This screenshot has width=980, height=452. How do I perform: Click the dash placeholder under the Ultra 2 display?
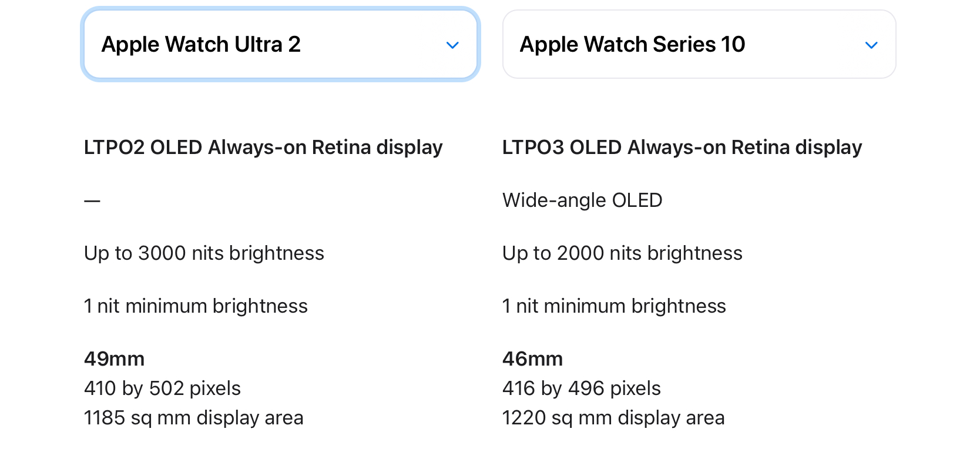[92, 201]
